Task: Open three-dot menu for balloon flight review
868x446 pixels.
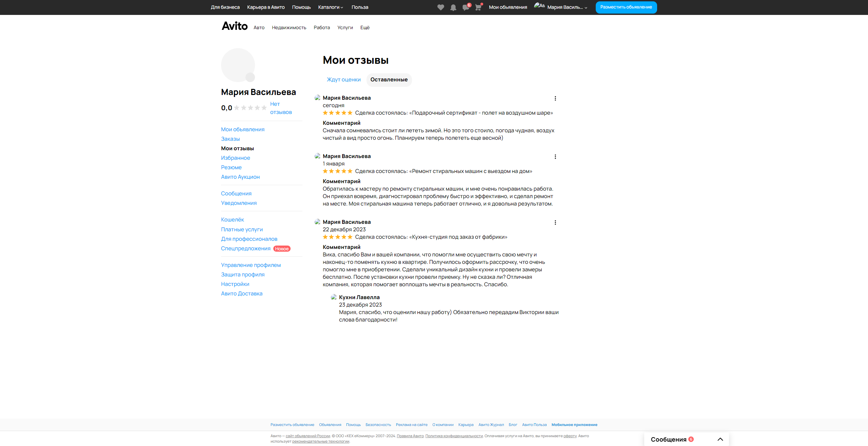Action: 555,98
